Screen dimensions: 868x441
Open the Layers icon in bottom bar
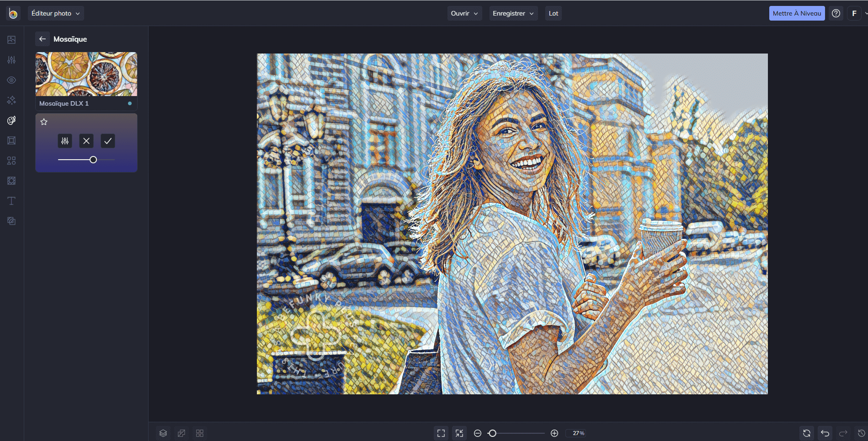pos(163,433)
